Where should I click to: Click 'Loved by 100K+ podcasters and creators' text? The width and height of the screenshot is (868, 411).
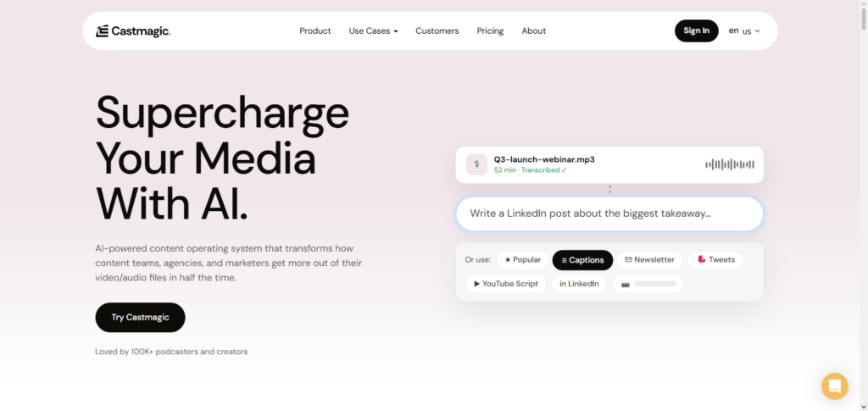(x=171, y=352)
